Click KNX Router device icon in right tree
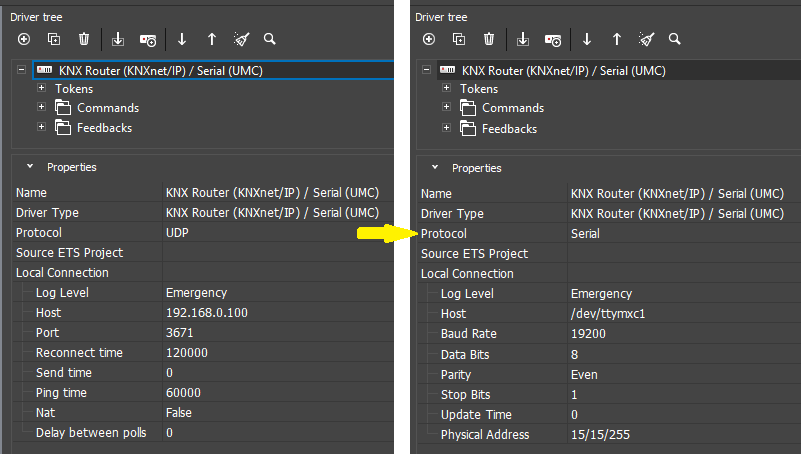This screenshot has height=454, width=801. (x=447, y=70)
